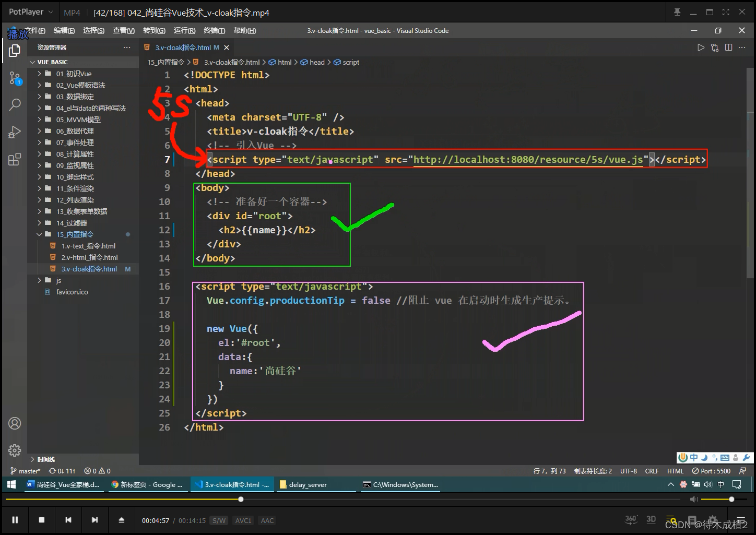
Task: Click the Open Changes compare icon
Action: (715, 47)
